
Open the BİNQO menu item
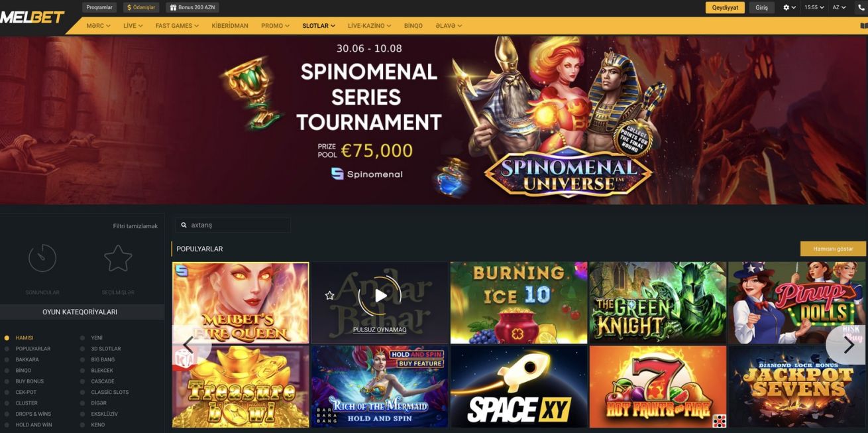point(413,26)
